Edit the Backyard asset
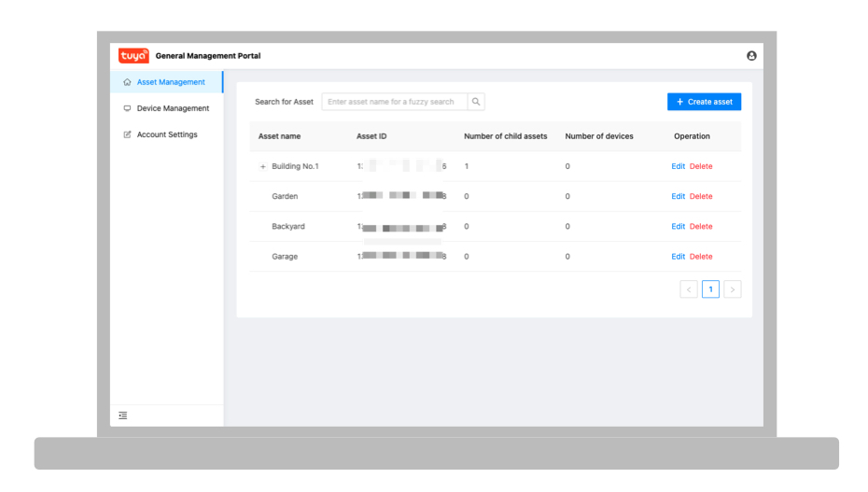Viewport: 868px width, 492px height. point(678,226)
